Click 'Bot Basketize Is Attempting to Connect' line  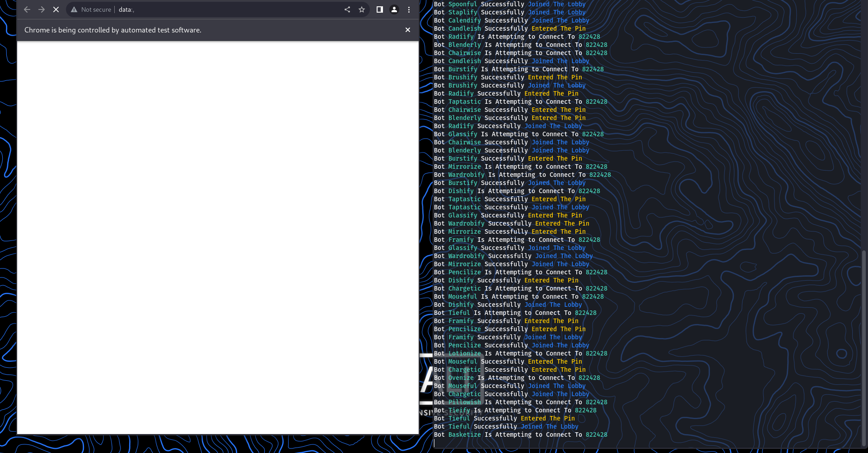tap(521, 435)
